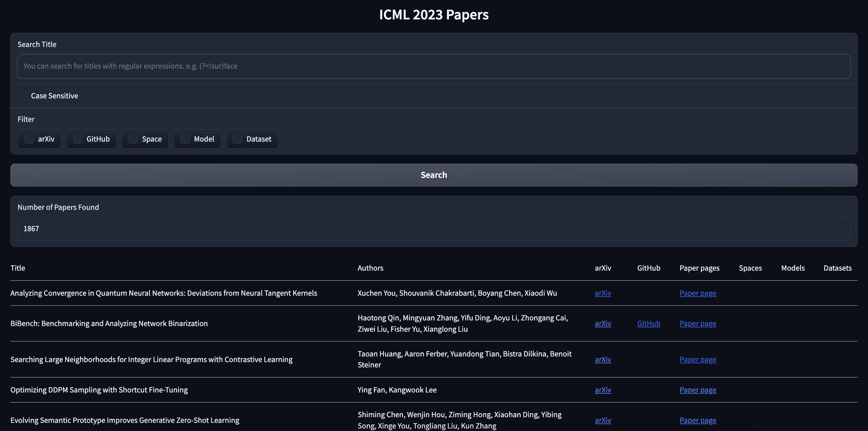Open the Paper page for Optimizing DDPM Sampling
The height and width of the screenshot is (431, 868).
pos(698,390)
